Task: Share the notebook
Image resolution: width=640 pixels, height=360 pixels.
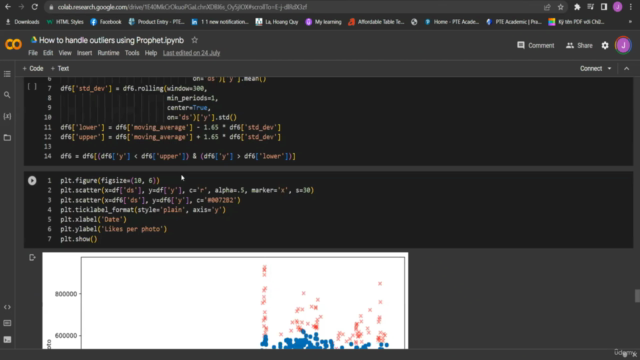Action: 579,45
